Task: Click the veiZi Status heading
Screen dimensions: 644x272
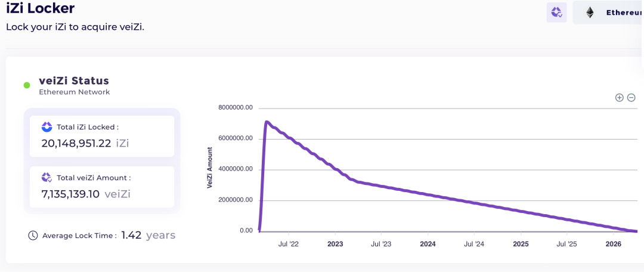Action: click(x=74, y=80)
